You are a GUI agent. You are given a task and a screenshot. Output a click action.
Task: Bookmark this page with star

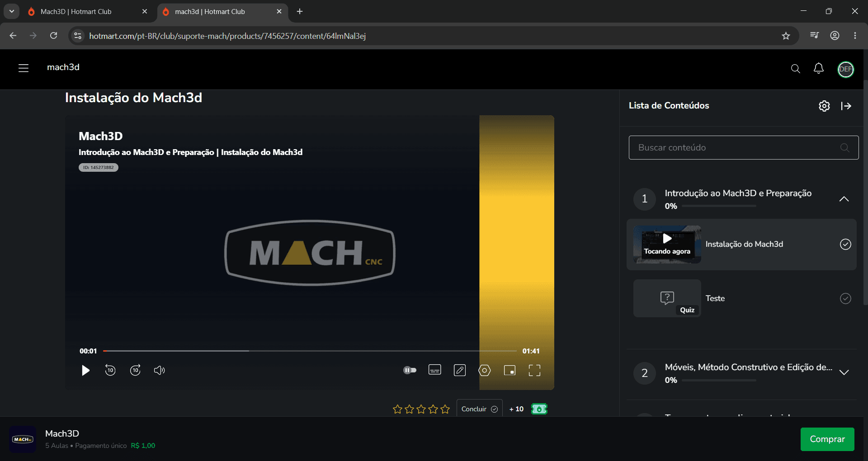tap(786, 36)
